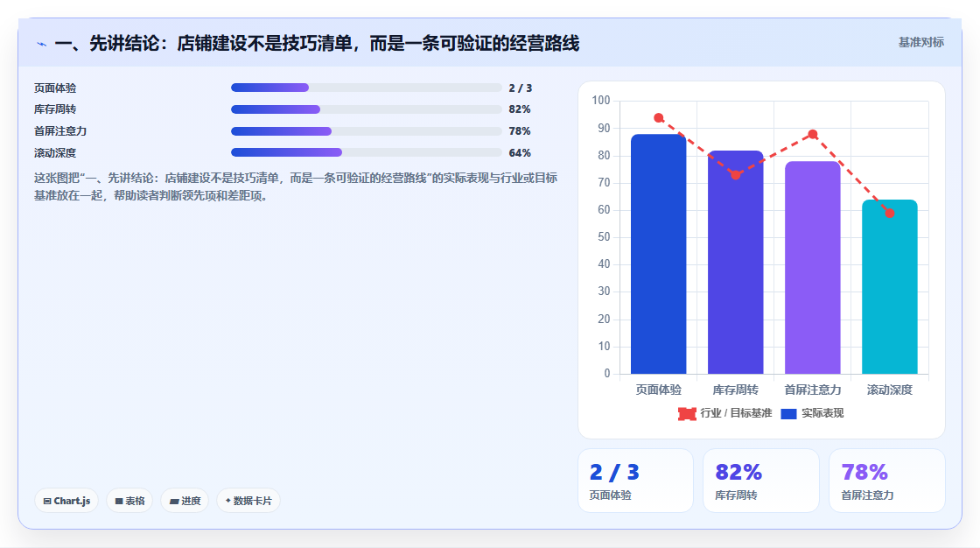Click the Chart.js tag chip
This screenshot has height=548, width=980.
click(x=66, y=501)
